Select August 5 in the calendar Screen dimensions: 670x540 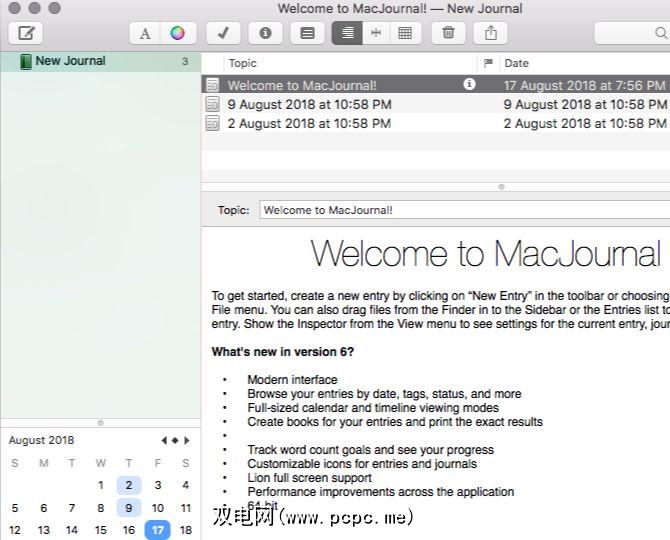15,508
